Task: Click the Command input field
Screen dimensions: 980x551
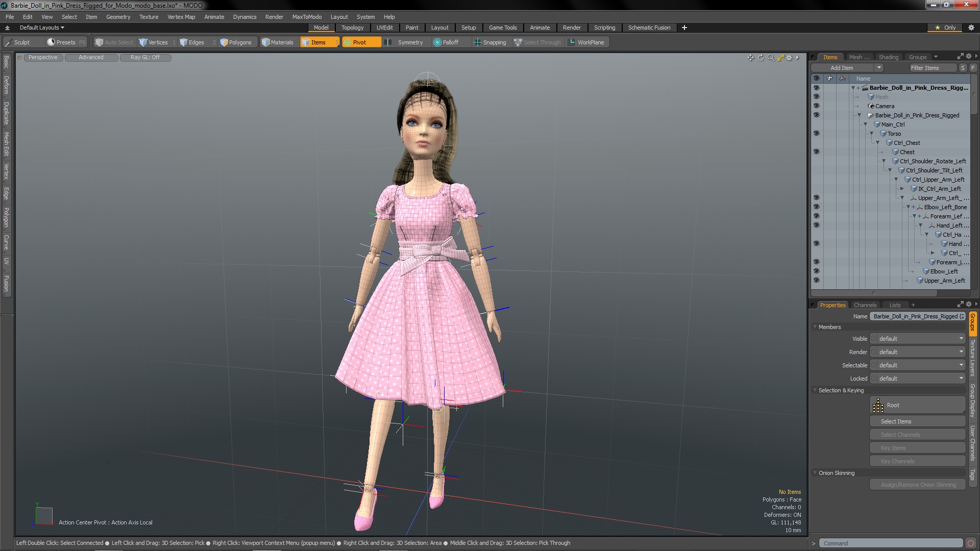Action: 891,543
